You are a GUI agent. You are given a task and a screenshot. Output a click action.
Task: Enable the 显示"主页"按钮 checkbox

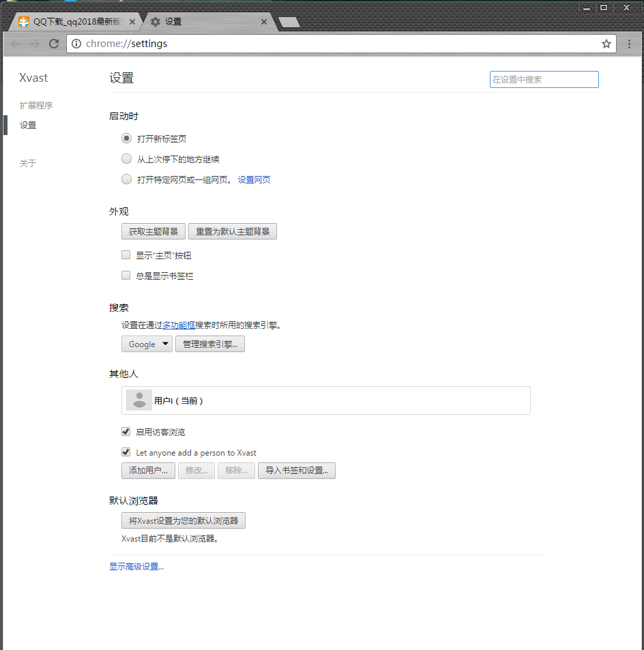pos(126,255)
